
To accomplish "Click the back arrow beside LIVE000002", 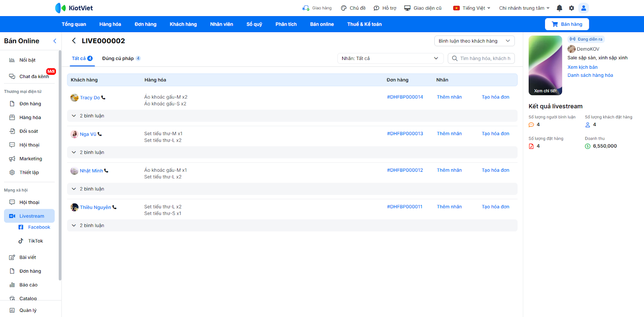I will click(74, 41).
